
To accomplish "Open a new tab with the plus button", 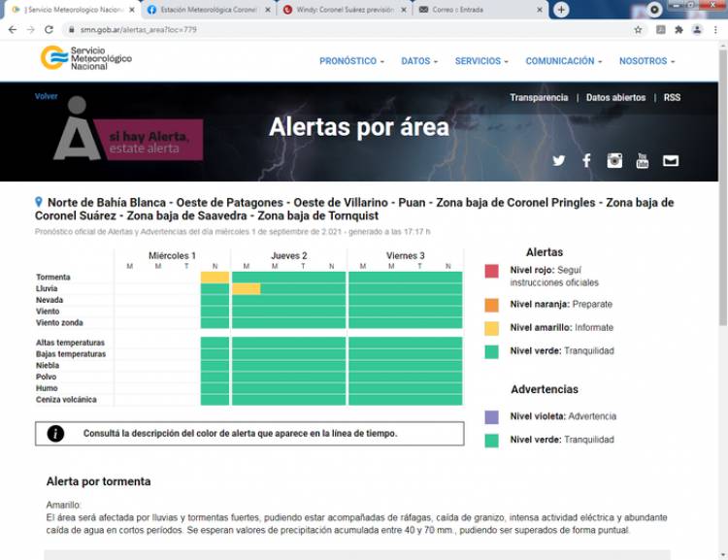I will pos(561,10).
